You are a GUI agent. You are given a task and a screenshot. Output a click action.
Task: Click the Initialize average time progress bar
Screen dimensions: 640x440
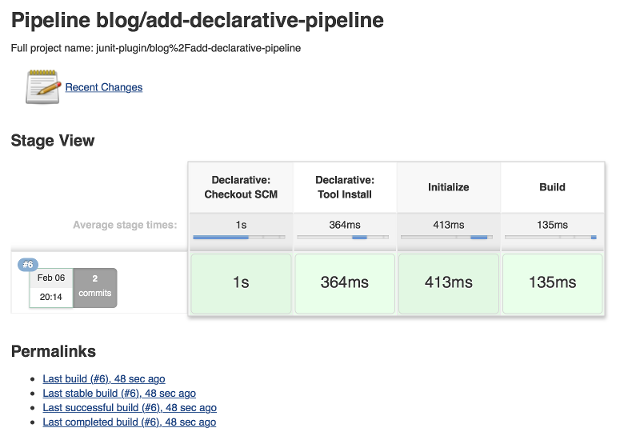tap(449, 238)
